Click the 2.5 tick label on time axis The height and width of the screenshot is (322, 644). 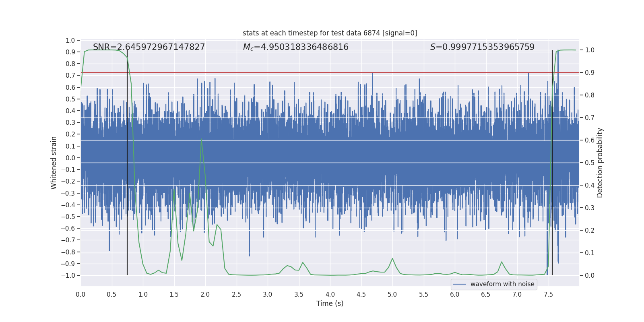[236, 295]
